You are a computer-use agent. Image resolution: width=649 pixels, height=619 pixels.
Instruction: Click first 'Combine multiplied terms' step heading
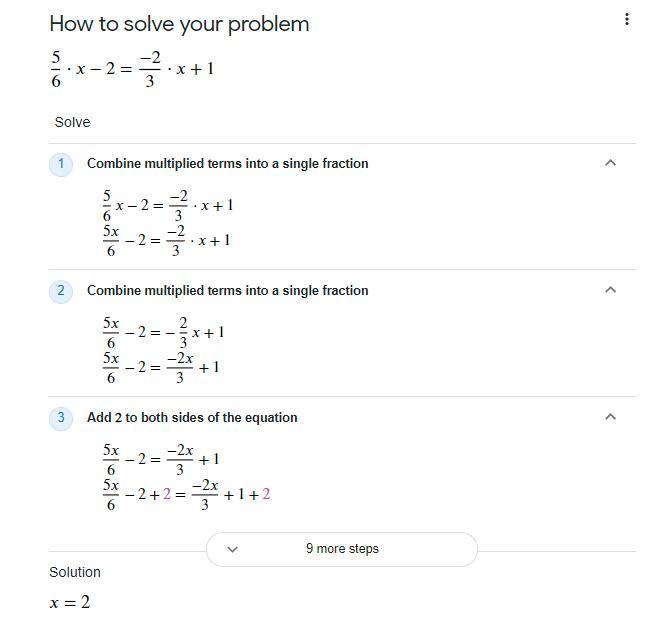(227, 163)
